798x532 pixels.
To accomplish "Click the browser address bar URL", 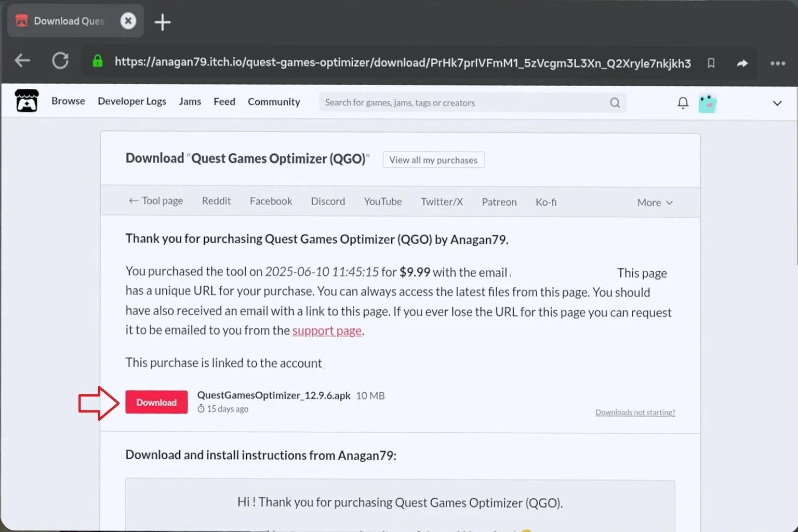I will (403, 63).
